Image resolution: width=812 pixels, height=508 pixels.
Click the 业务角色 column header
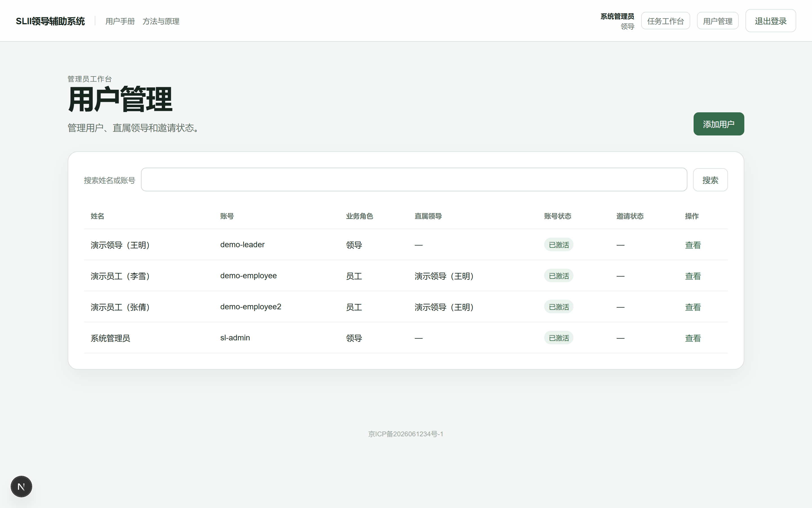point(359,216)
